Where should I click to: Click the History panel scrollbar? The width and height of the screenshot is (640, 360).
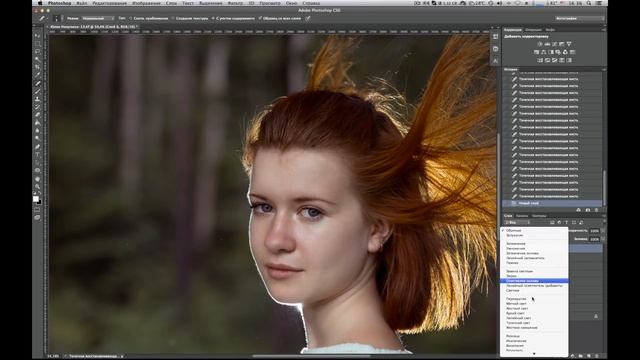coord(604,187)
